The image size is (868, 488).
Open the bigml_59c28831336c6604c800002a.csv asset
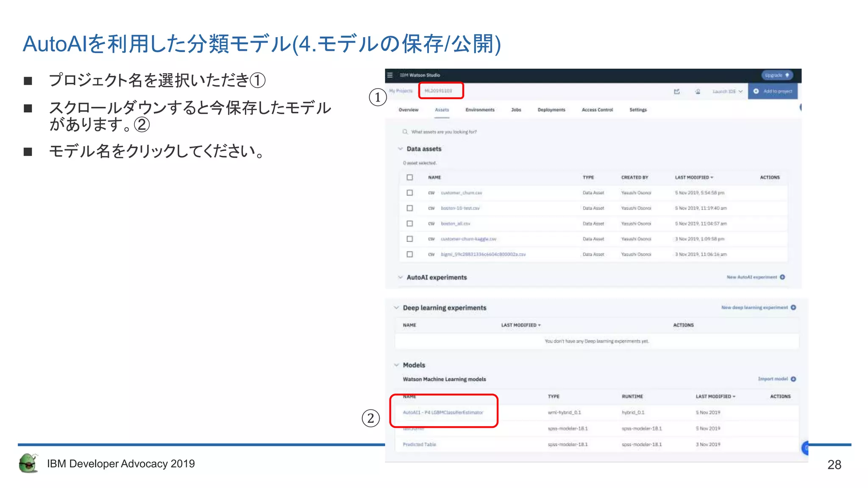coord(484,254)
